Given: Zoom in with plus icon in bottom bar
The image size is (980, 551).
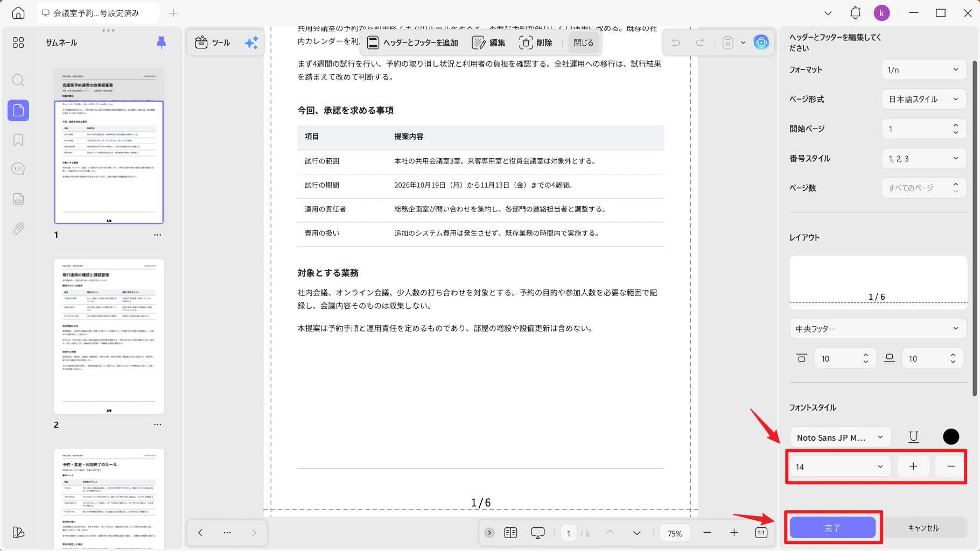Looking at the screenshot, I should (x=734, y=532).
